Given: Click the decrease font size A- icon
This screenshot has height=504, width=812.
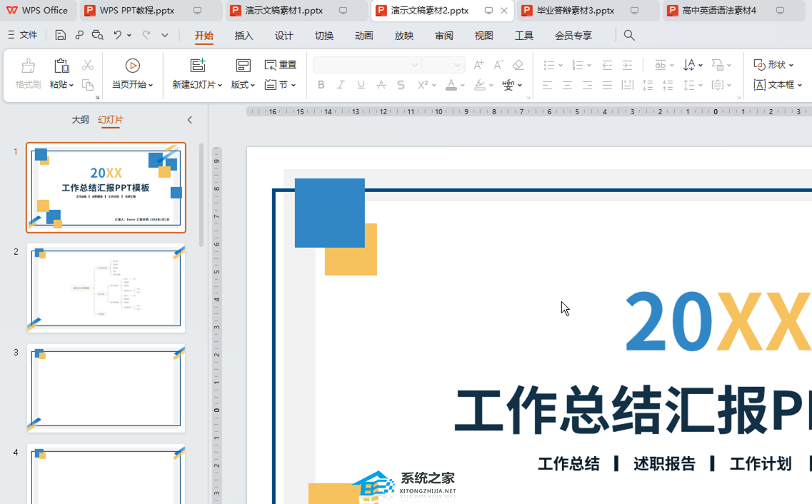Looking at the screenshot, I should 498,65.
